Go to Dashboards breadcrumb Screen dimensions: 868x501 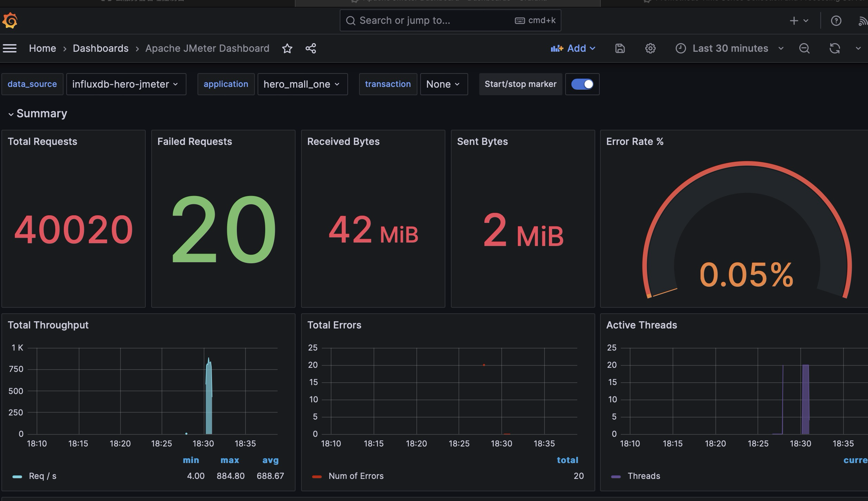100,48
